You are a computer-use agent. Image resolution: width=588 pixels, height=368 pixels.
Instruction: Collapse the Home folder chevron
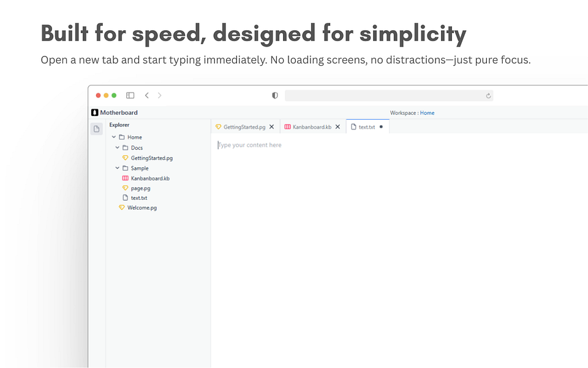(114, 137)
